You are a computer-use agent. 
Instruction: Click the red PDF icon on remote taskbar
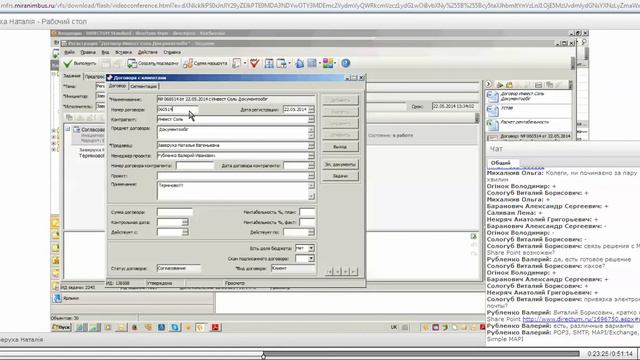[x=216, y=327]
